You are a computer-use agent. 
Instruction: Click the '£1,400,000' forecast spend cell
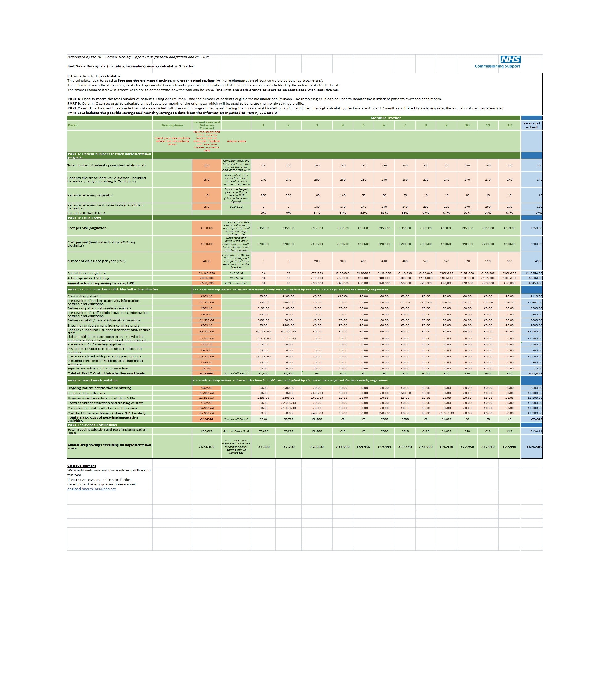207,273
